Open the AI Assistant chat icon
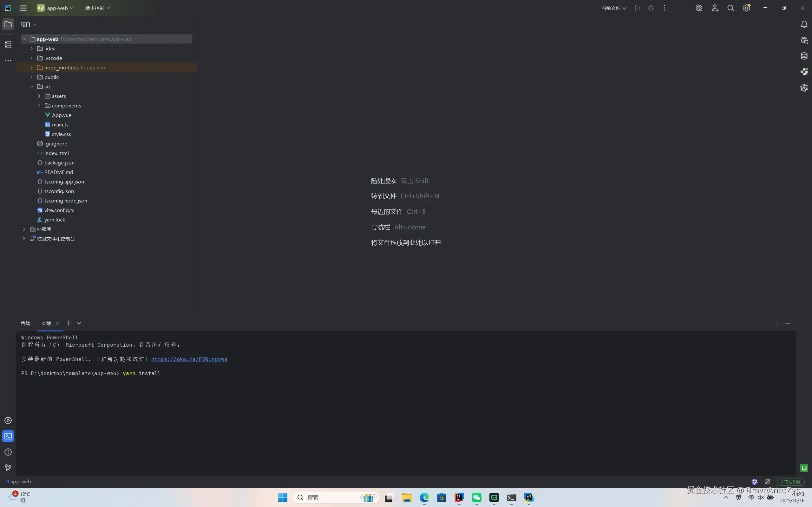The image size is (812, 507). point(804,40)
